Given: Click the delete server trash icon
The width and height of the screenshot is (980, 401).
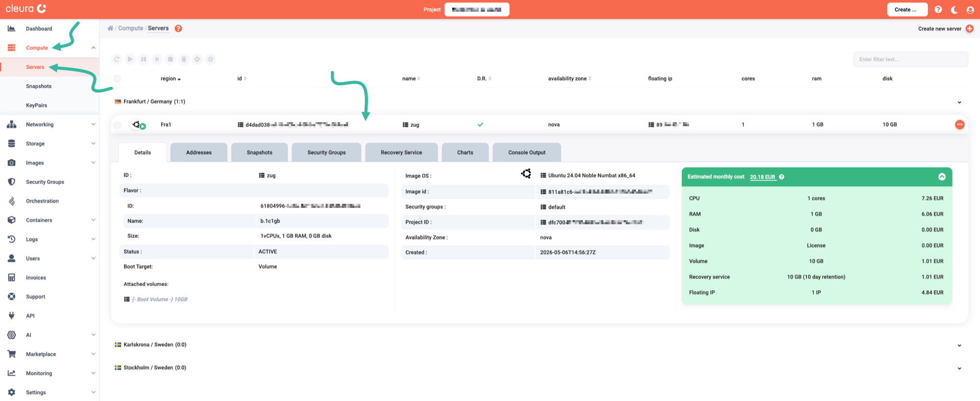Looking at the screenshot, I should pos(184,59).
